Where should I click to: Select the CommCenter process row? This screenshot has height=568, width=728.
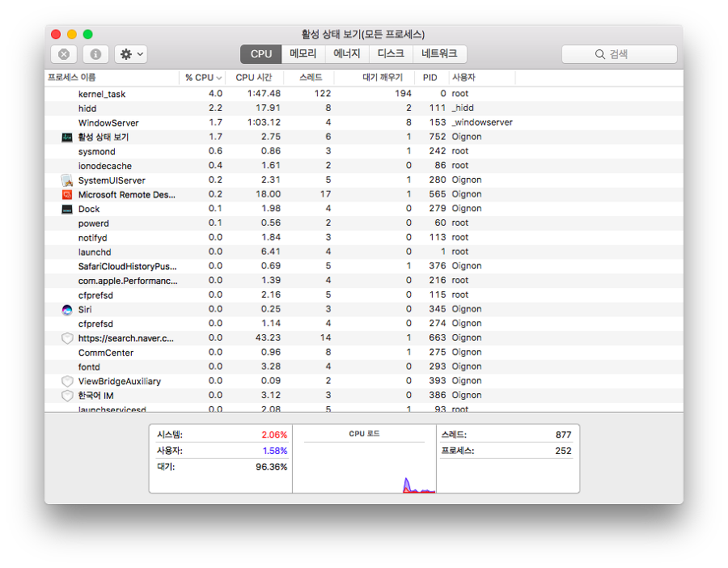tap(364, 353)
